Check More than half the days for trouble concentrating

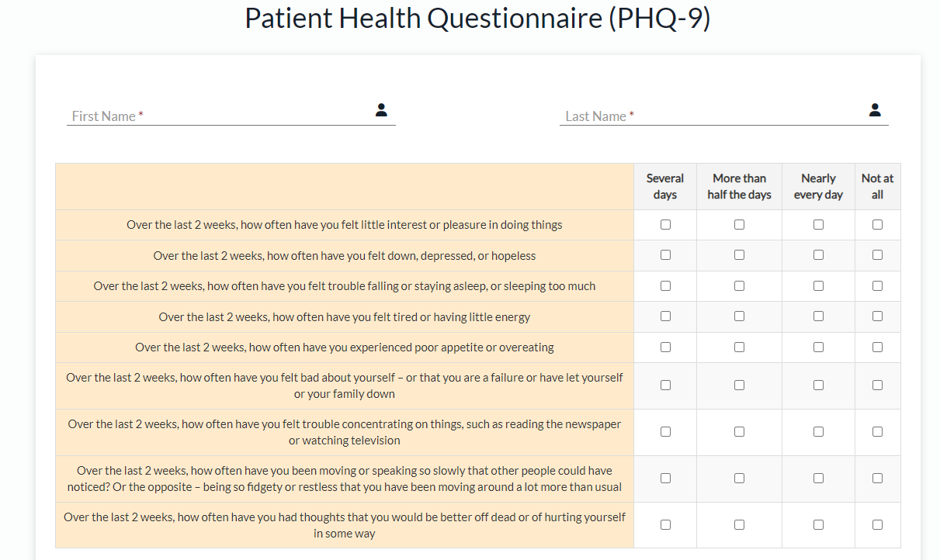tap(739, 432)
